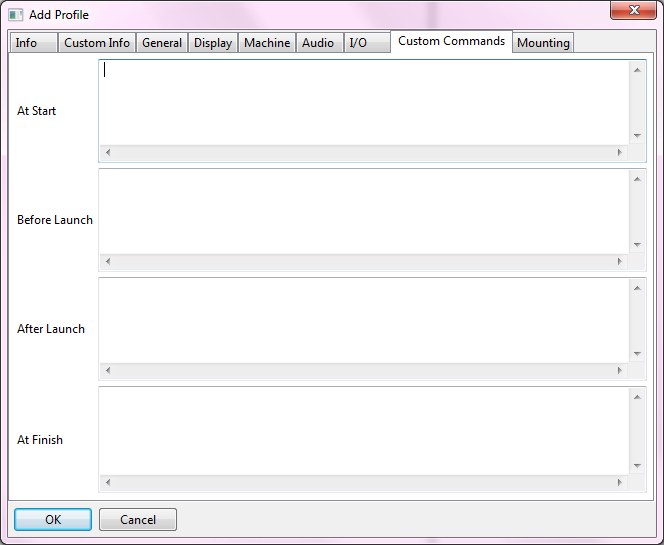Open the Mounting tab
The width and height of the screenshot is (664, 545).
click(x=543, y=43)
